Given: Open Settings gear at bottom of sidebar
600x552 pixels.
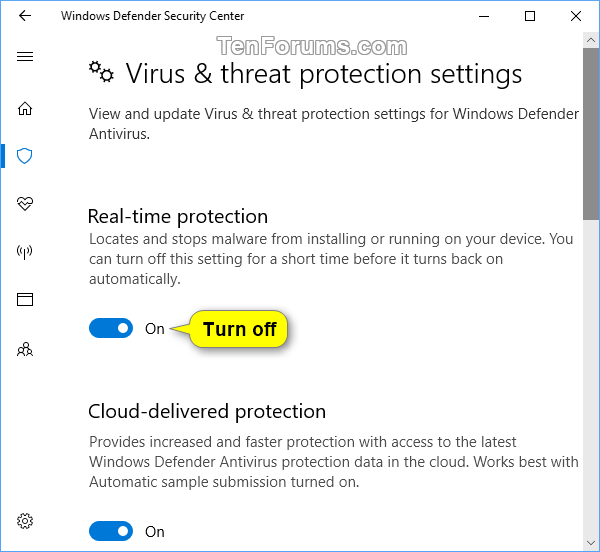Looking at the screenshot, I should coord(25,521).
